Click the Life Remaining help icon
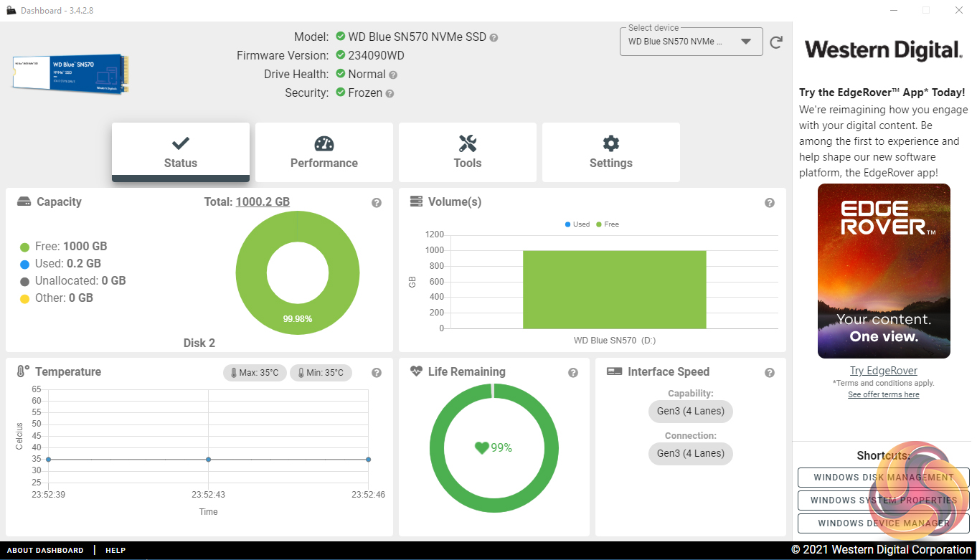977x560 pixels. click(573, 373)
